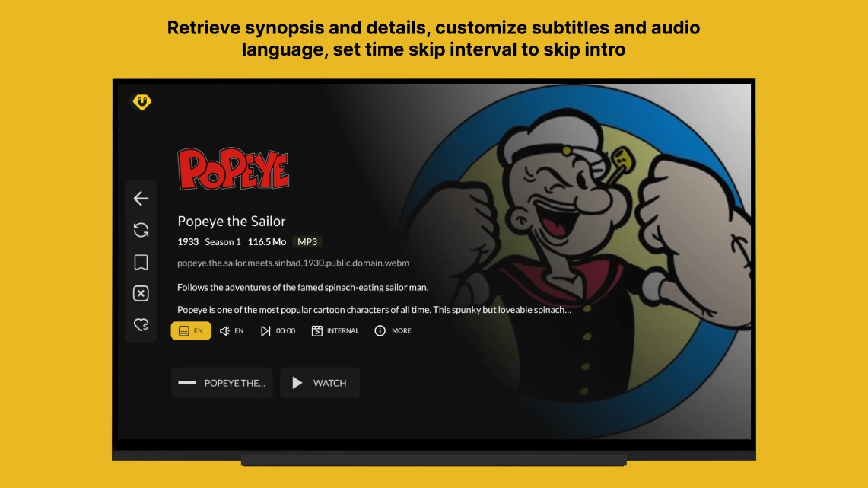Click the yellow app logo at top left
The image size is (868, 488).
click(x=141, y=102)
